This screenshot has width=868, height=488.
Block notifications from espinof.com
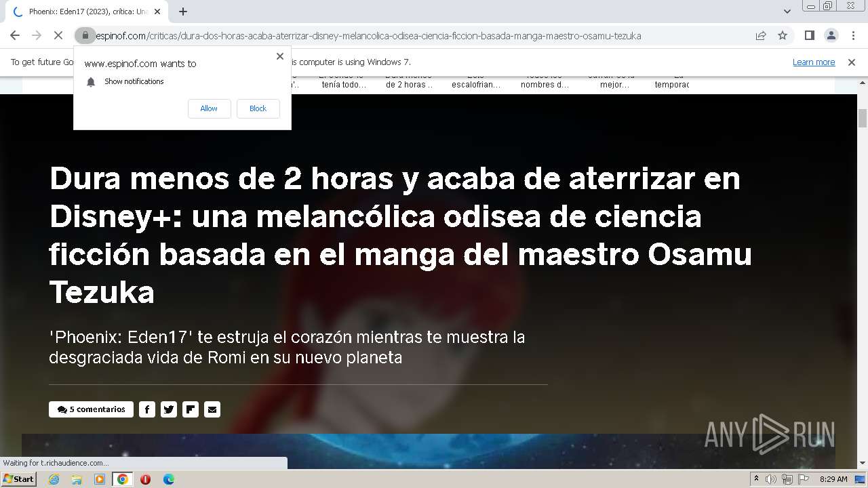258,108
